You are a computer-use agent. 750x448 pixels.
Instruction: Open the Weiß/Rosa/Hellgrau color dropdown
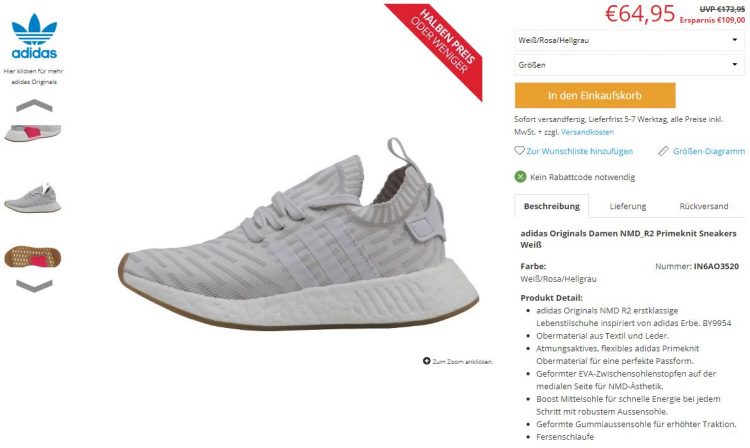(x=629, y=40)
